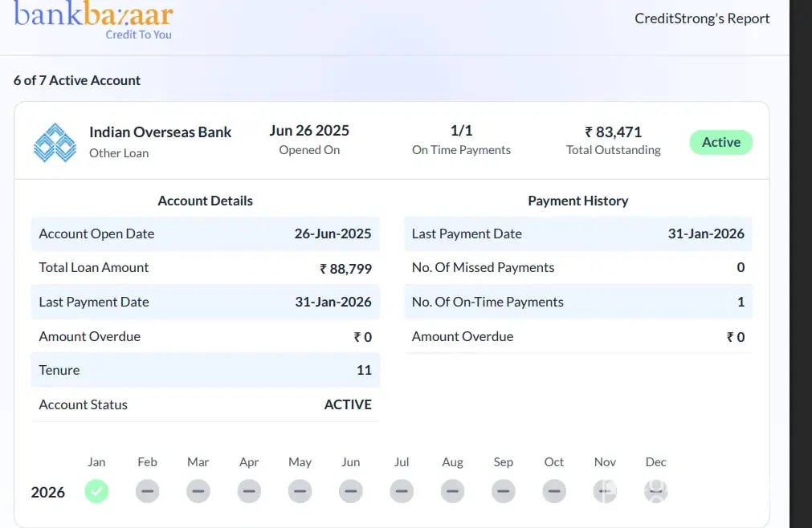The height and width of the screenshot is (528, 812).
Task: Click the Total Outstanding ₹ 83,471 amount
Action: [x=614, y=132]
